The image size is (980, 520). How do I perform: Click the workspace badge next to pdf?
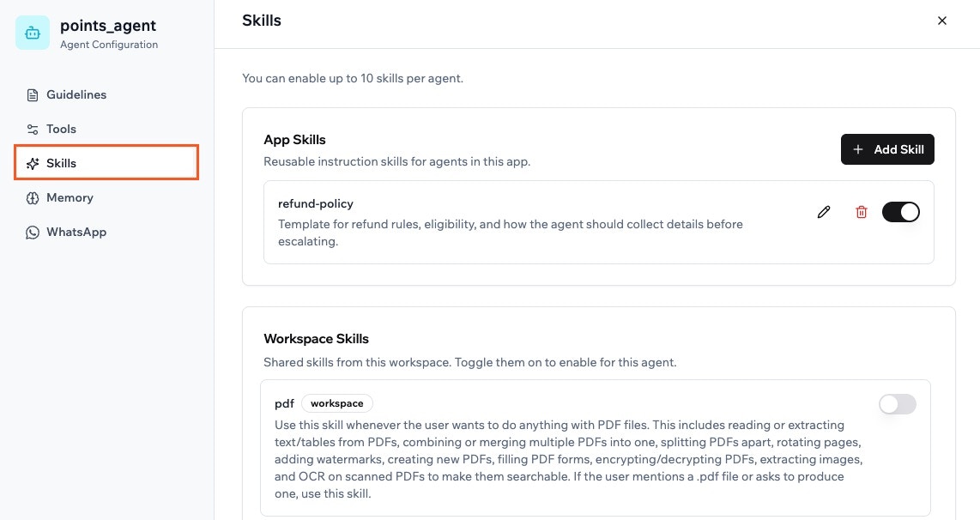336,403
